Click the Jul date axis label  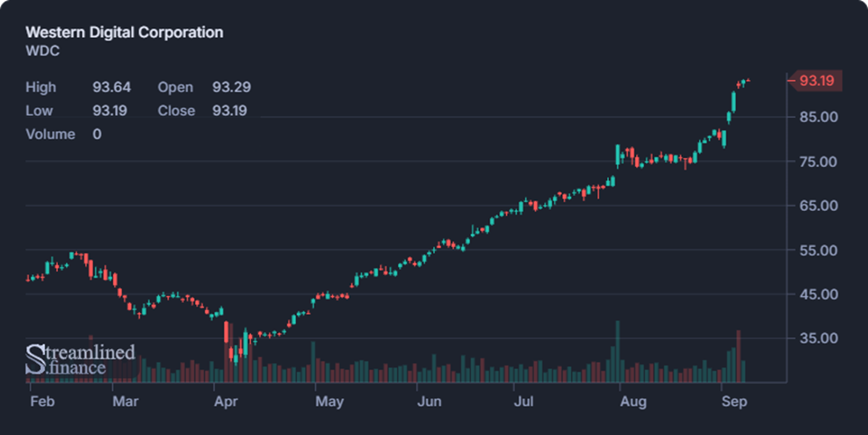[x=524, y=402]
